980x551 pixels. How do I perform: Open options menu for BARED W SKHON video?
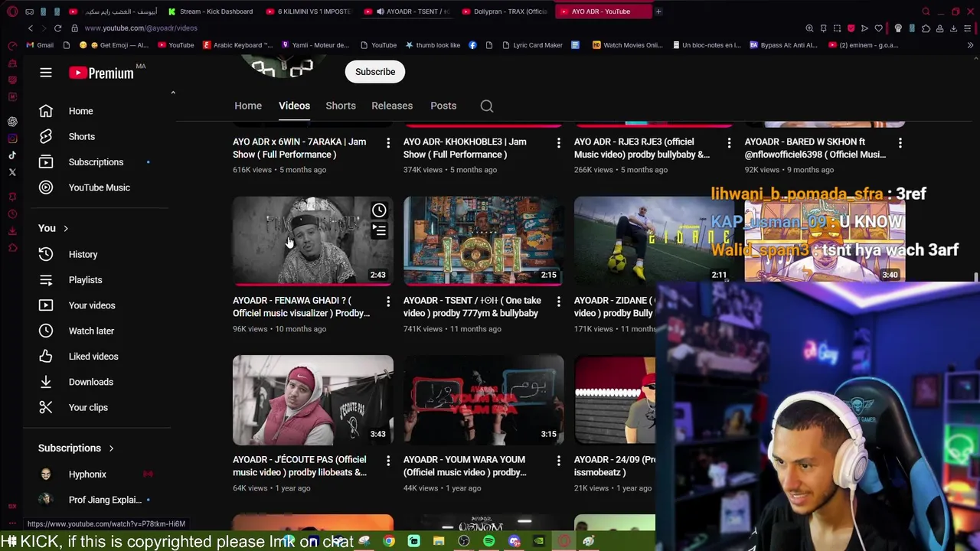(900, 143)
